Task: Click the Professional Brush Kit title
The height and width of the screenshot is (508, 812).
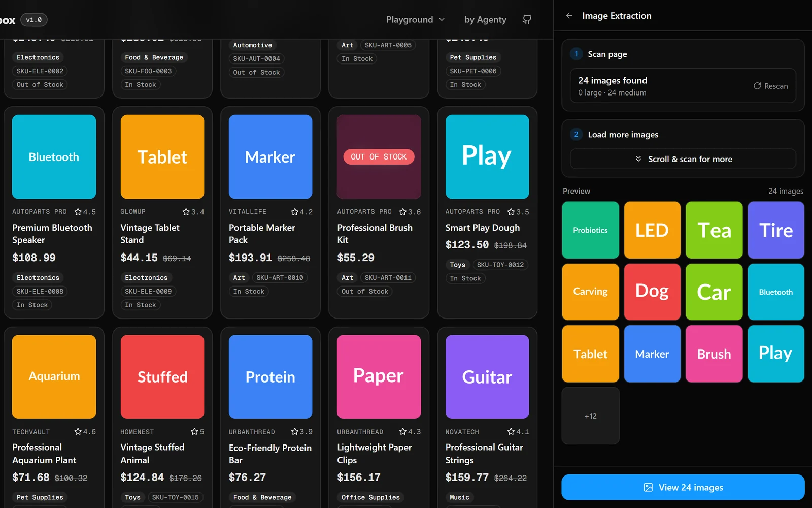Action: (x=375, y=234)
